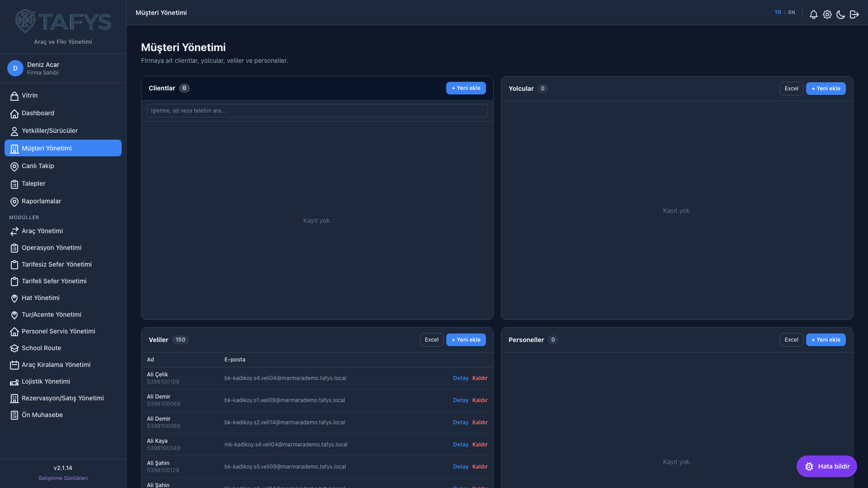Image resolution: width=868 pixels, height=488 pixels.
Task: Click Operasyon Yönetimi icon
Action: (x=14, y=248)
